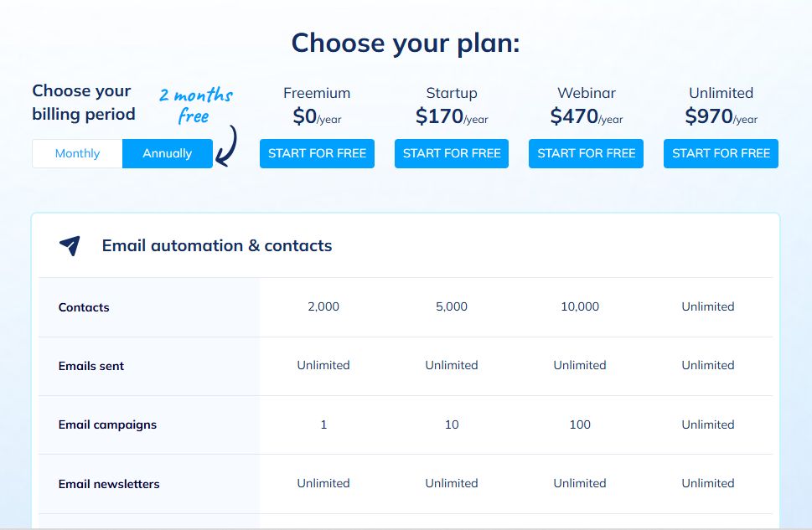Image resolution: width=812 pixels, height=530 pixels.
Task: Pick Start For Free under Unlimited plan
Action: (721, 154)
